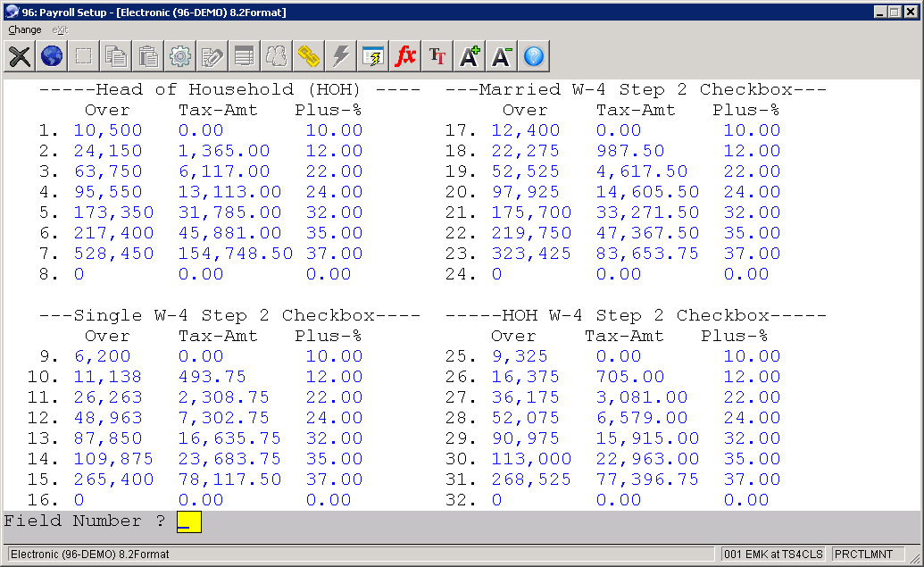
Task: Click Over value 113,000 in row 30
Action: [531, 459]
